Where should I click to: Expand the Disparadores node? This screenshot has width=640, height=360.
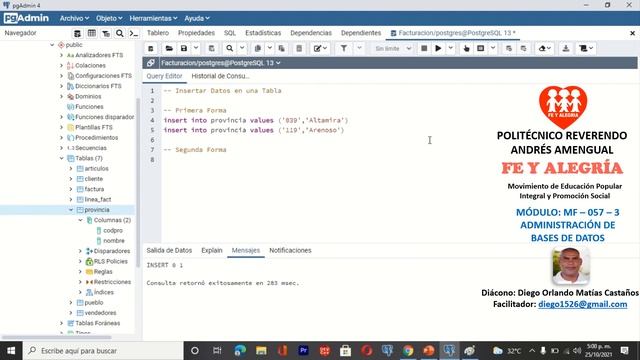click(x=80, y=251)
